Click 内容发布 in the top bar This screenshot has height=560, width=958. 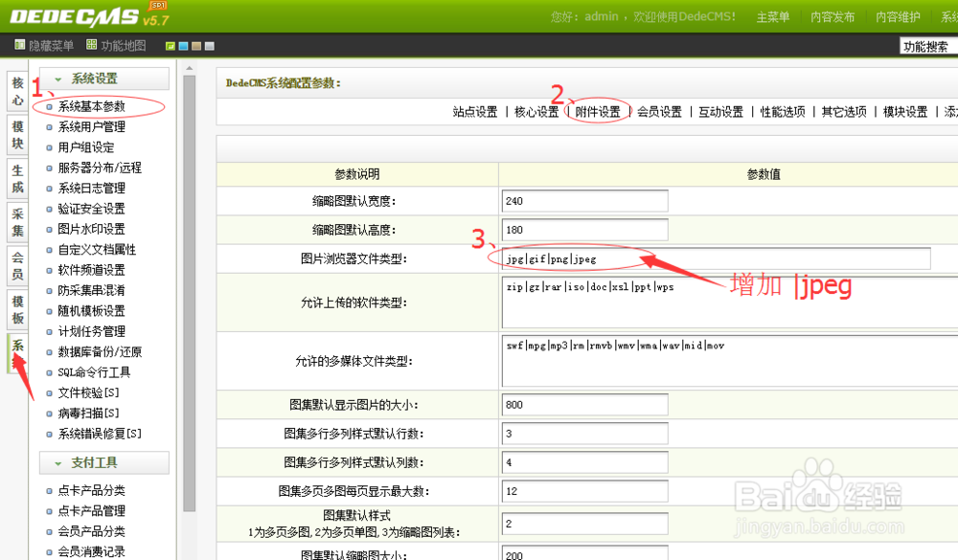(833, 17)
